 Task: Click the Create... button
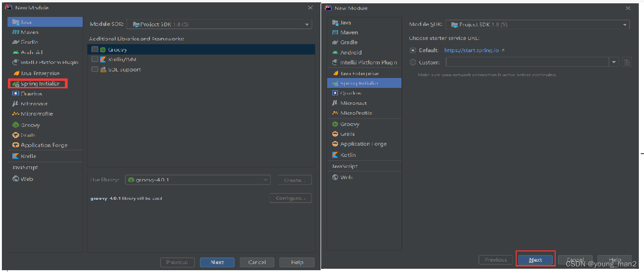[x=295, y=180]
